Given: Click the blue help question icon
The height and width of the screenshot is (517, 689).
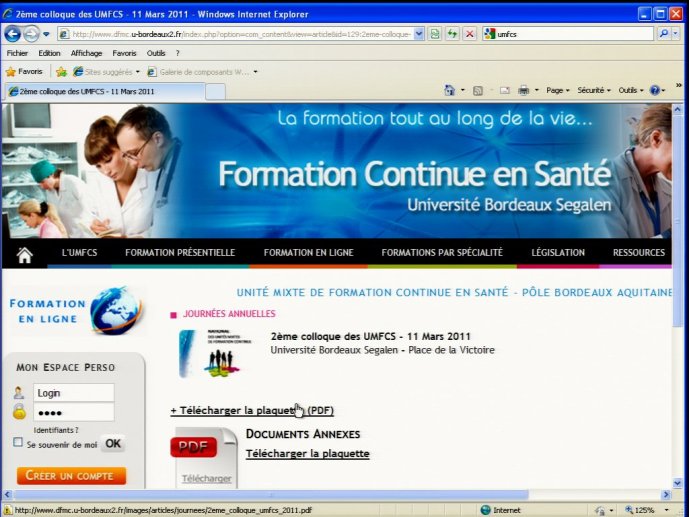Looking at the screenshot, I should coord(655,90).
